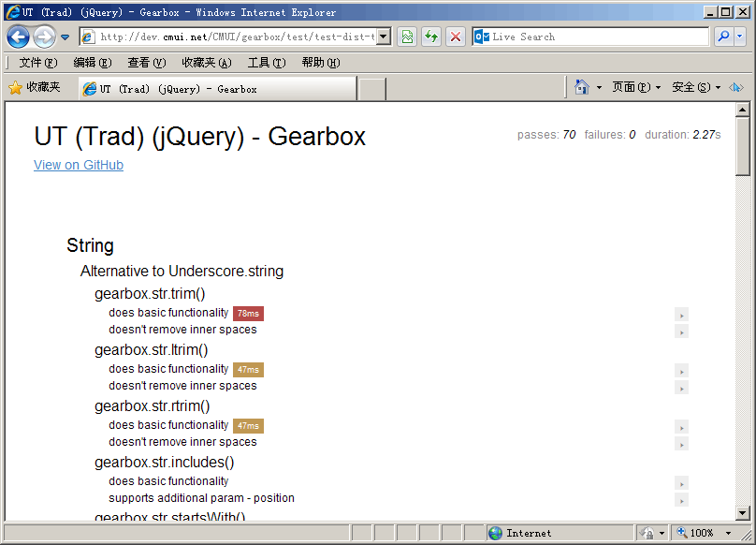Click the failures: 0 stat
This screenshot has width=756, height=545.
(x=610, y=135)
